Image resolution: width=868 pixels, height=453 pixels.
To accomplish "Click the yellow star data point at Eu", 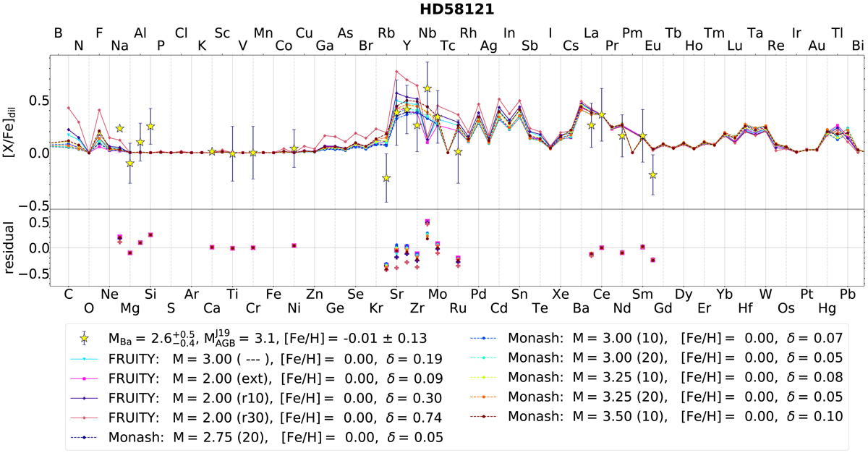I will tap(653, 174).
